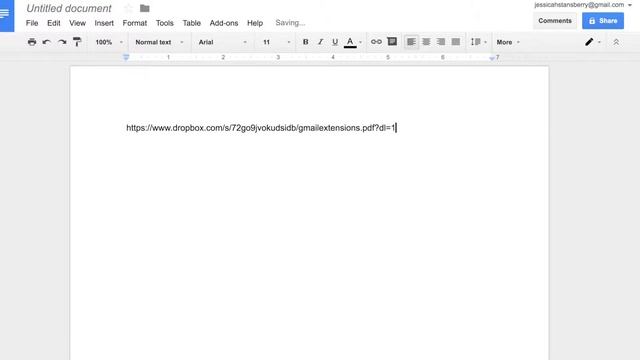Click the left indent marker on ruler

coord(126,58)
